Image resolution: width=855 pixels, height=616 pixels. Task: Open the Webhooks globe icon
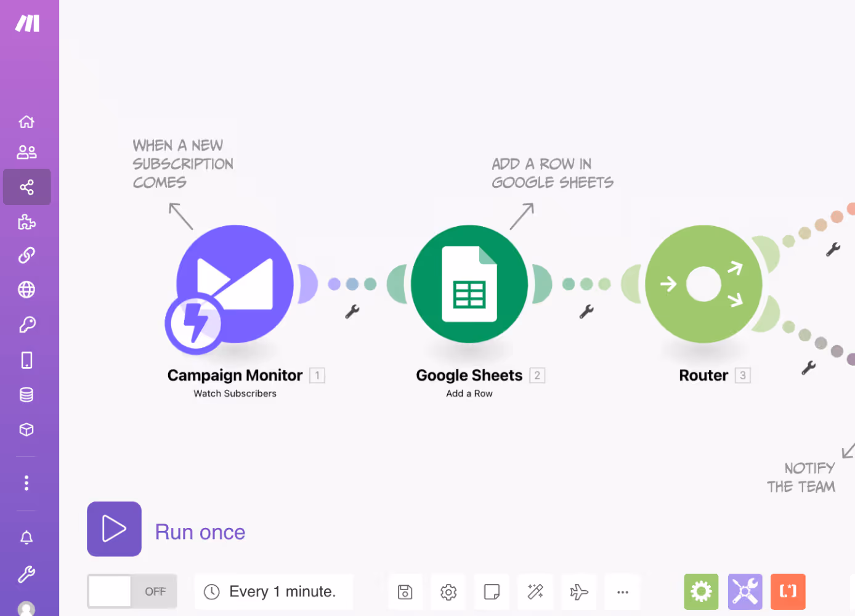click(x=26, y=290)
